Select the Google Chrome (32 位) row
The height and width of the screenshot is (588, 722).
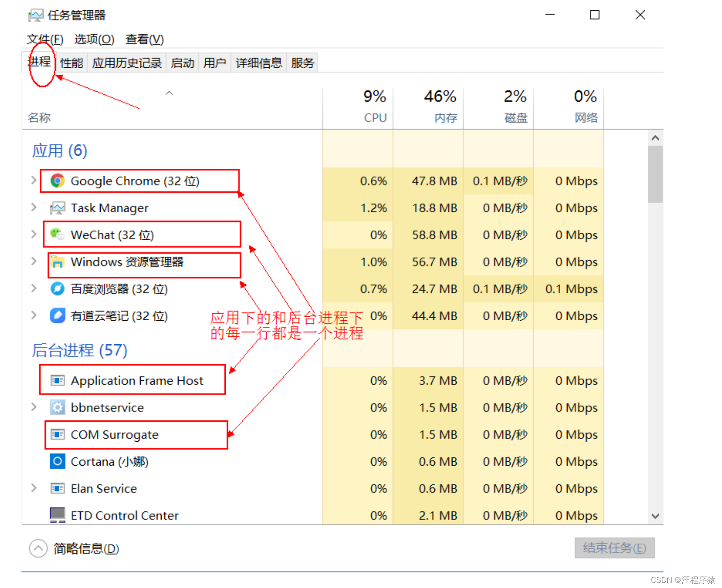(x=313, y=181)
